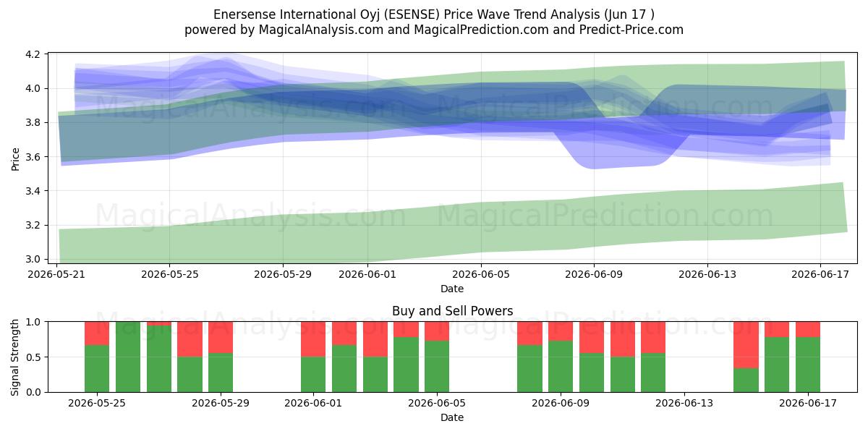
Task: Click 2026-05-25 tick under the bar chart
Action: 97,404
